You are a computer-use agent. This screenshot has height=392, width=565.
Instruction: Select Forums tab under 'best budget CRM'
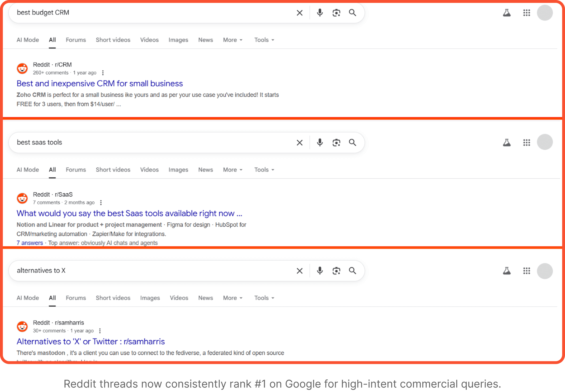tap(76, 40)
